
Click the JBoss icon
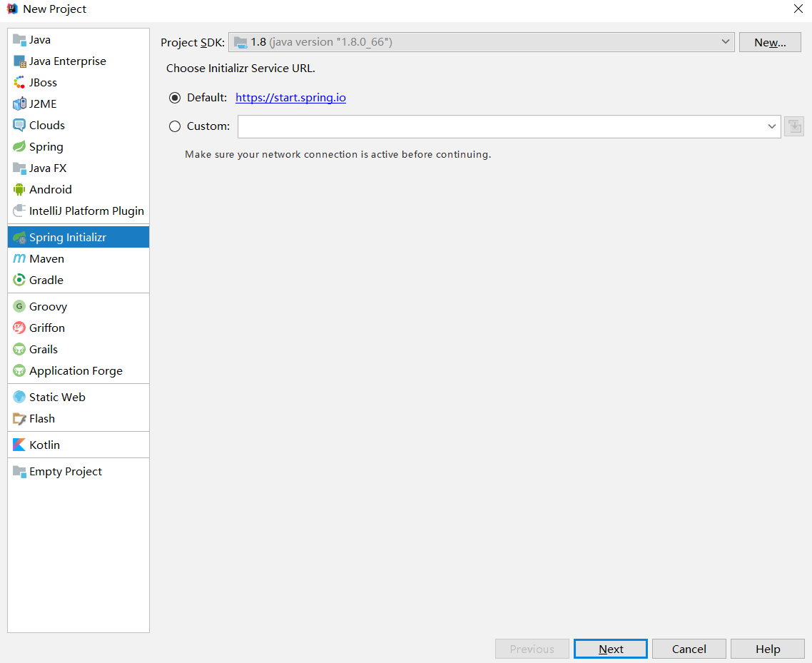(x=19, y=82)
